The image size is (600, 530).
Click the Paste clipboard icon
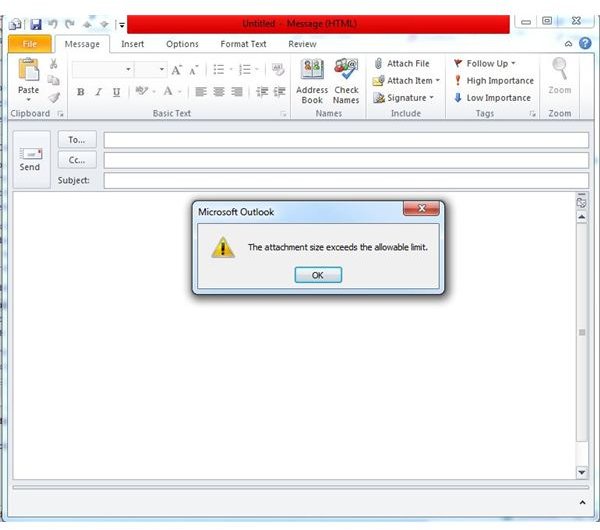tap(29, 70)
